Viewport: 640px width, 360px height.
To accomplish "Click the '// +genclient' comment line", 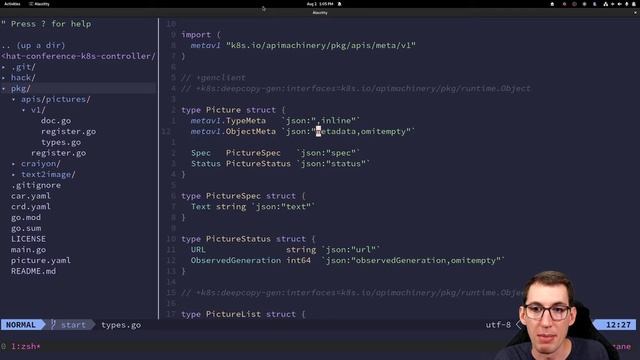I will [x=213, y=78].
